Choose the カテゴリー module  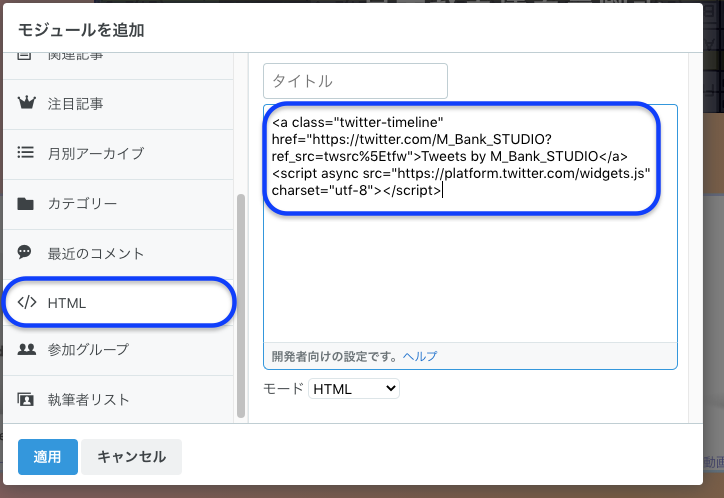tap(118, 204)
